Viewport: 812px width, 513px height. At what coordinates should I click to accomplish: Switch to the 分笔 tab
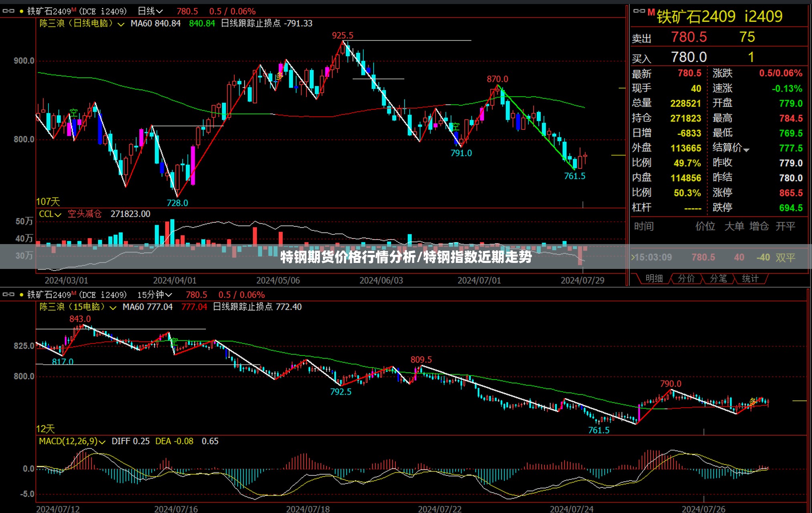718,279
